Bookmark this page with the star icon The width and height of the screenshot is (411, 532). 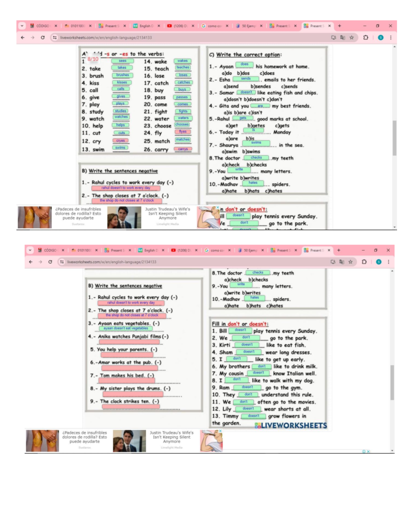351,38
